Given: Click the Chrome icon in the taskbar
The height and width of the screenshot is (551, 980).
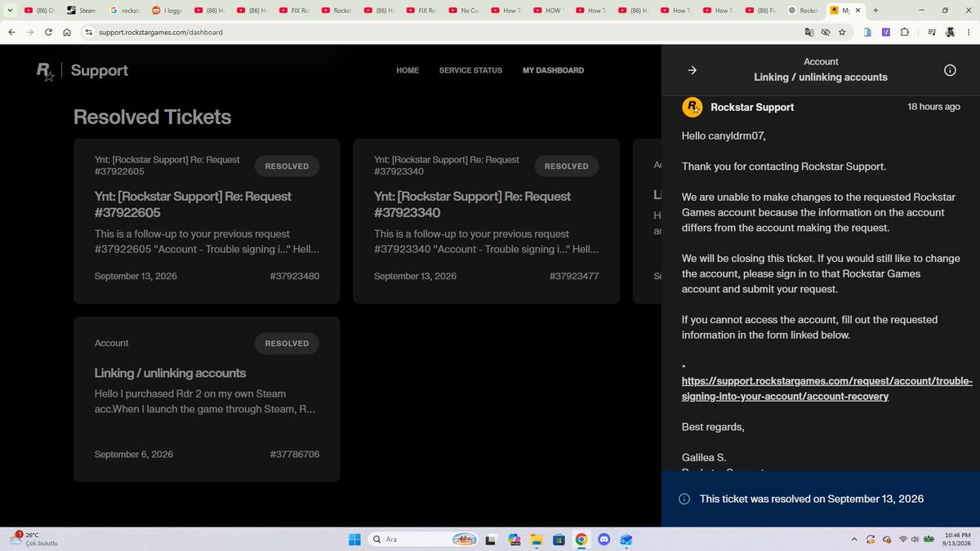Looking at the screenshot, I should pyautogui.click(x=581, y=540).
